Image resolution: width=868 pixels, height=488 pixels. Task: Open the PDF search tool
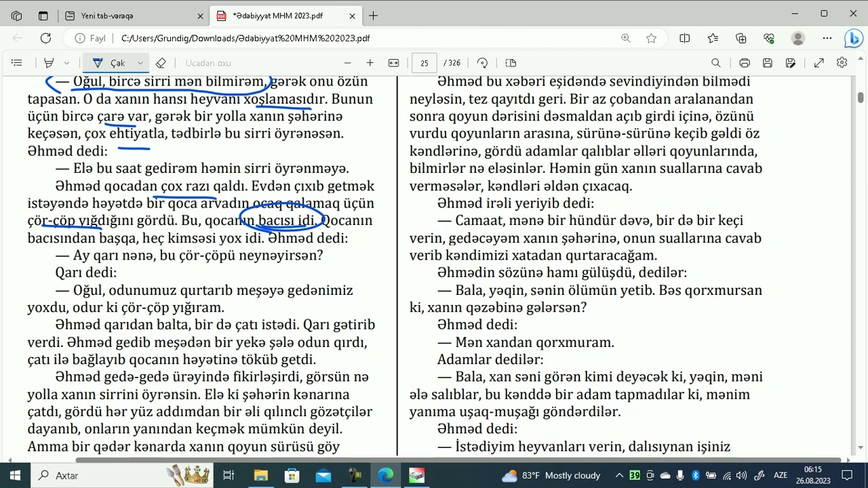click(715, 63)
